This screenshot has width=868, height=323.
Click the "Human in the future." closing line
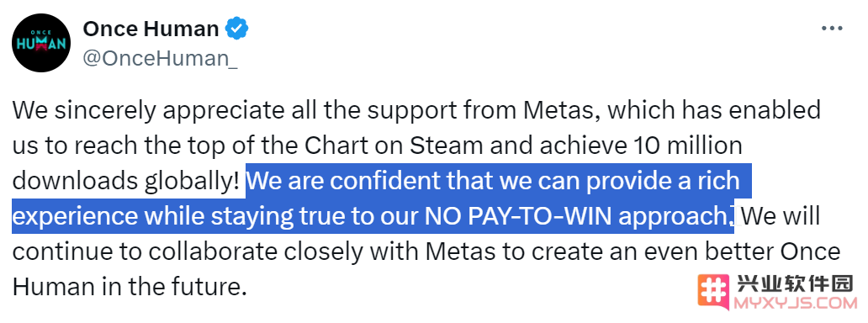click(x=129, y=288)
